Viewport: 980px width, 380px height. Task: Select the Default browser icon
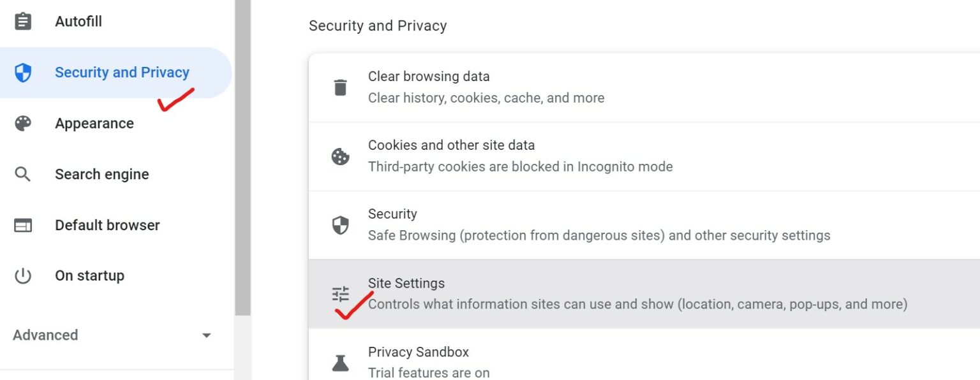pyautogui.click(x=22, y=224)
